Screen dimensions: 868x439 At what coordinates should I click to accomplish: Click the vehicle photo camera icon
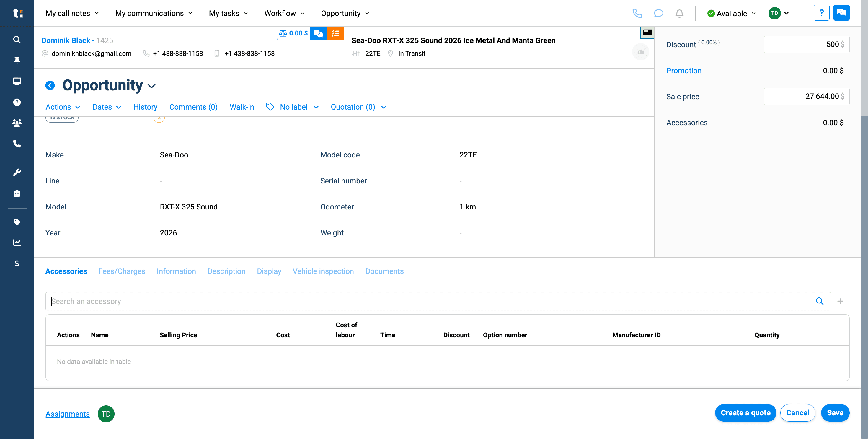point(641,52)
